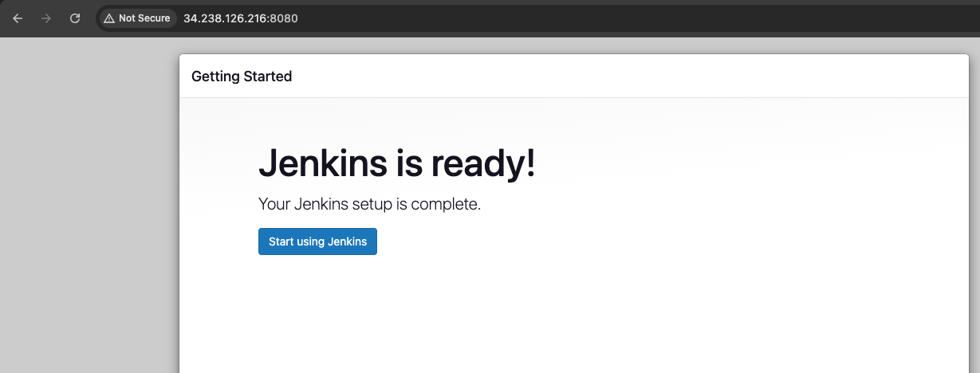Click the 'Jenkins is ready!' heading
Image resolution: width=980 pixels, height=373 pixels.
[x=397, y=164]
